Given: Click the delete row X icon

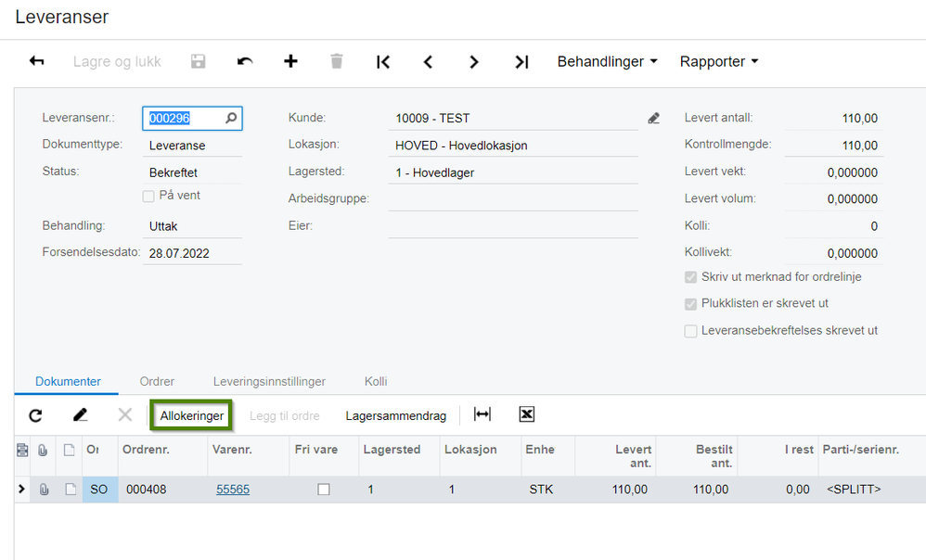Looking at the screenshot, I should [124, 414].
